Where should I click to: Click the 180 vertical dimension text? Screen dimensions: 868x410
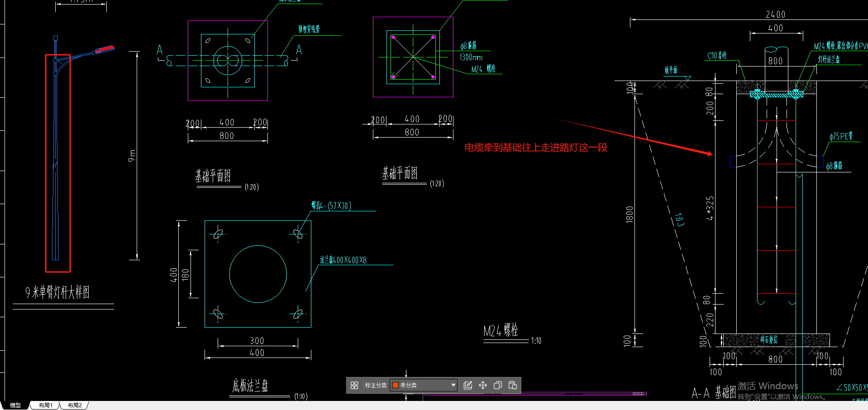(185, 275)
